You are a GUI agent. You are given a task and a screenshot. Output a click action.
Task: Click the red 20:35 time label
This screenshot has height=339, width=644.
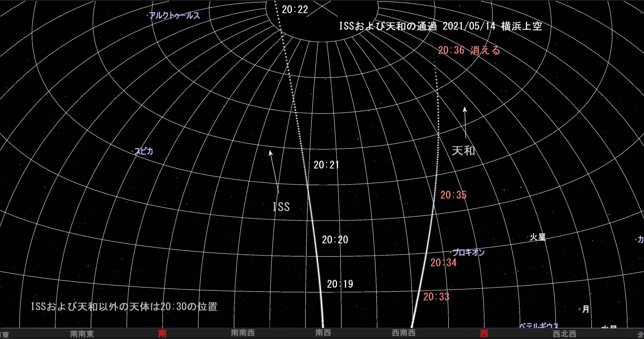pos(453,195)
